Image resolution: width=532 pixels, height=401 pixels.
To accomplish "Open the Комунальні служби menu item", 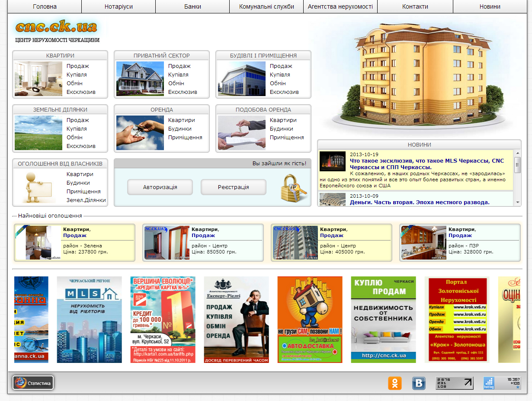I will pyautogui.click(x=266, y=6).
